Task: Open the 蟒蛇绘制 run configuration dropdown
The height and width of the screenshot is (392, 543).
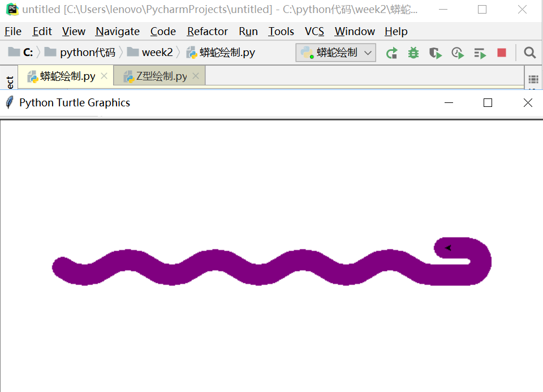Action: (335, 53)
